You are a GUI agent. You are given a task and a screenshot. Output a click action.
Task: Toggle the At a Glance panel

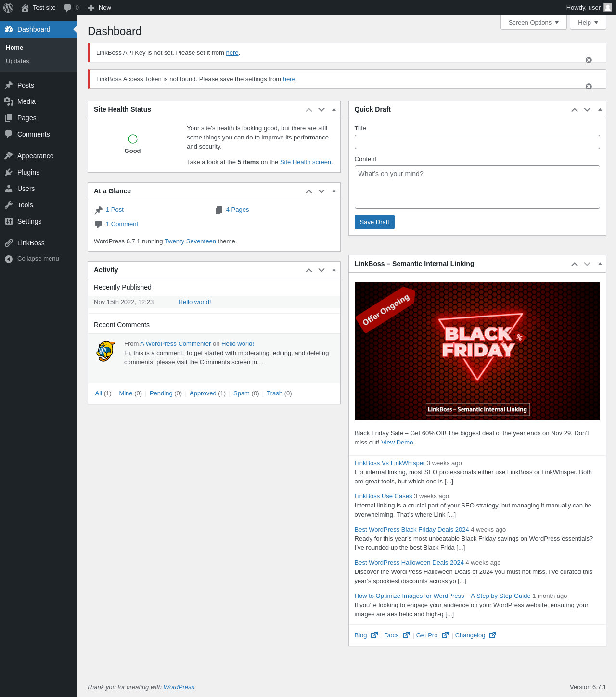point(334,191)
